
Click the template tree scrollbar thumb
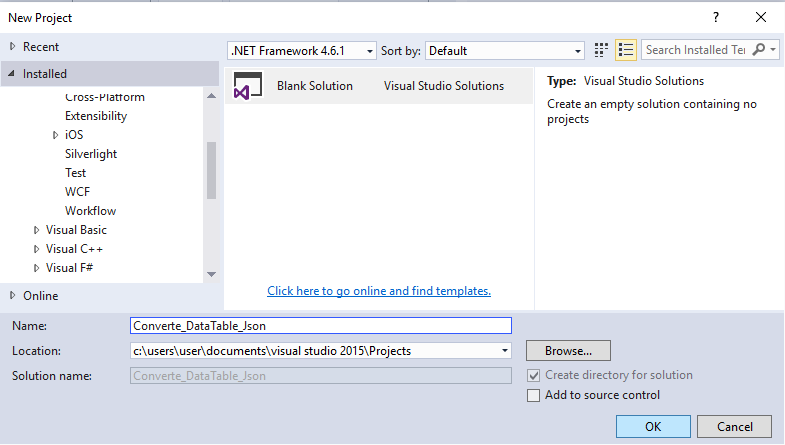click(x=212, y=170)
